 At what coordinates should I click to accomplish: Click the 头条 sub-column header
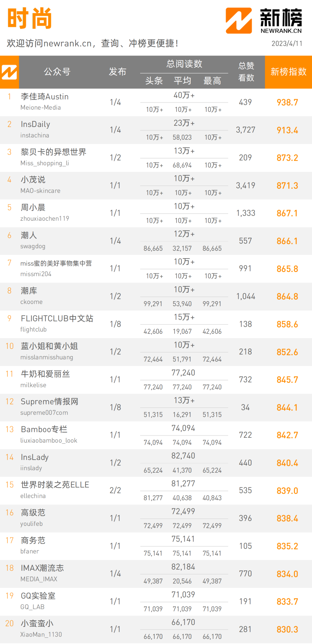click(154, 81)
